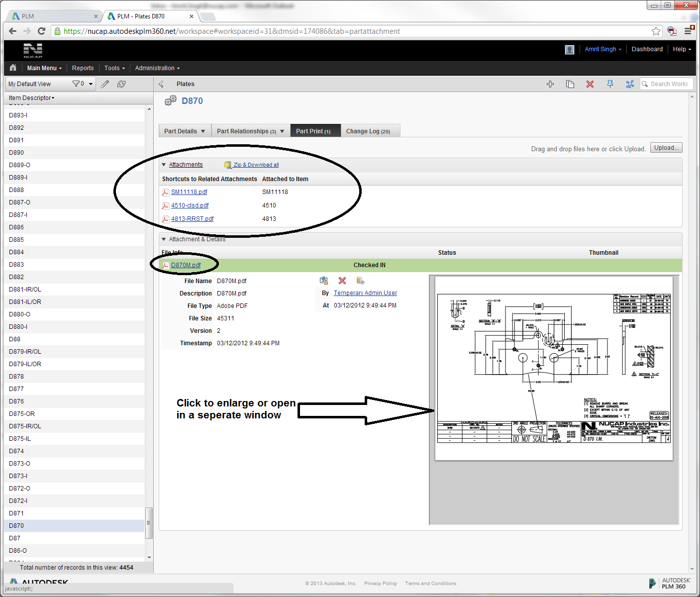Open the Amrit Singh user dropdown
Image resolution: width=700 pixels, height=597 pixels.
(603, 49)
